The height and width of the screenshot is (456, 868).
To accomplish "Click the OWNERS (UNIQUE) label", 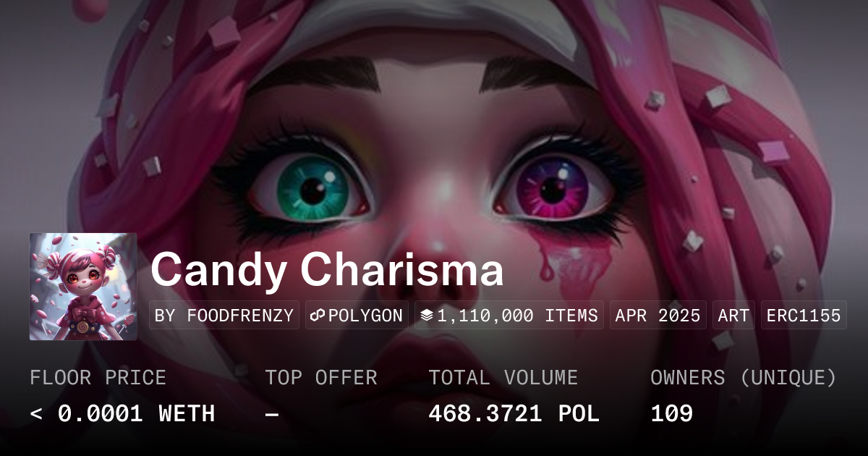I will point(744,378).
